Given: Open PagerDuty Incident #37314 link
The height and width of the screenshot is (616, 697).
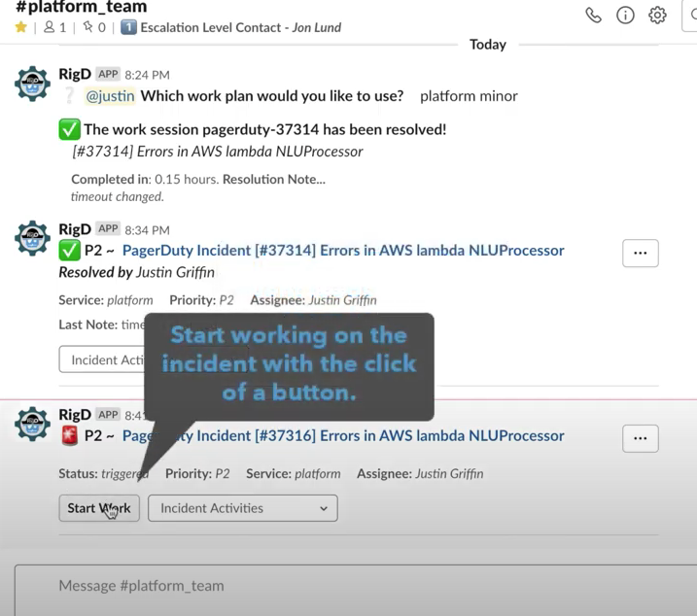Looking at the screenshot, I should tap(343, 251).
